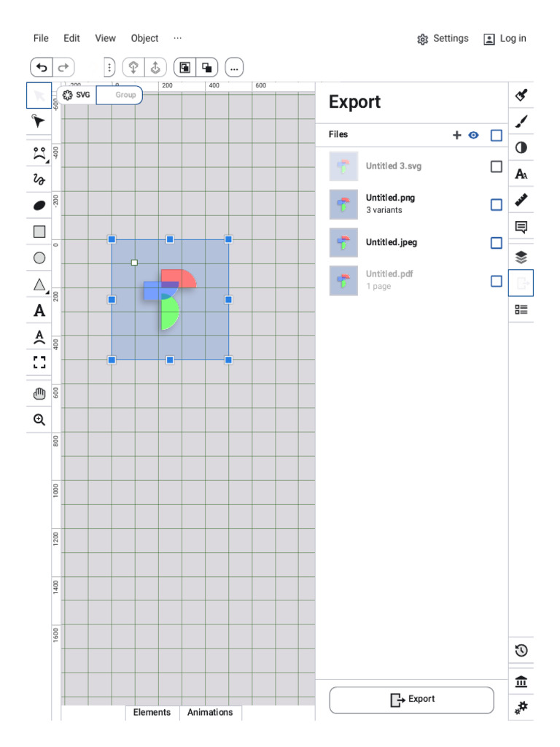Select the hand pan tool

click(39, 394)
